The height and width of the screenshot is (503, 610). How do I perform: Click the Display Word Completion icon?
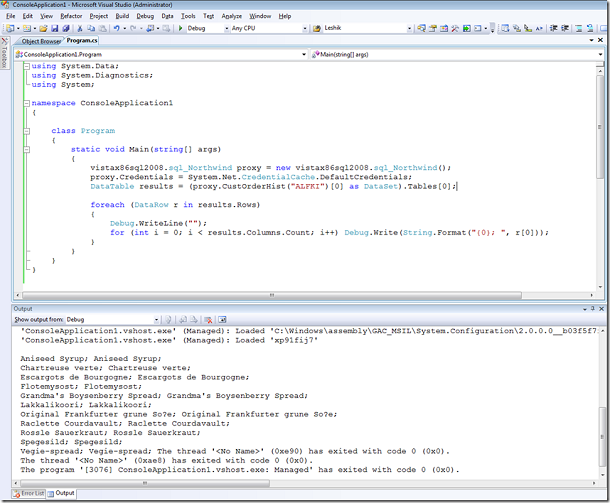point(539,28)
